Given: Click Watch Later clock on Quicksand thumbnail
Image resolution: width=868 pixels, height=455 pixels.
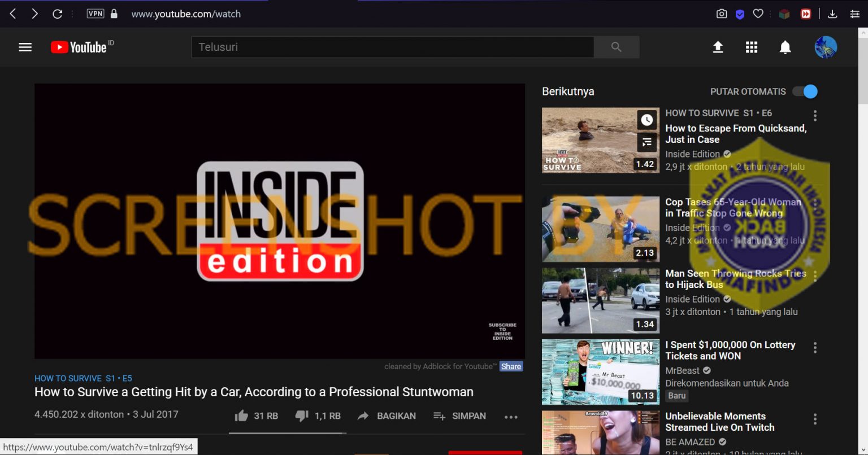Looking at the screenshot, I should [647, 120].
